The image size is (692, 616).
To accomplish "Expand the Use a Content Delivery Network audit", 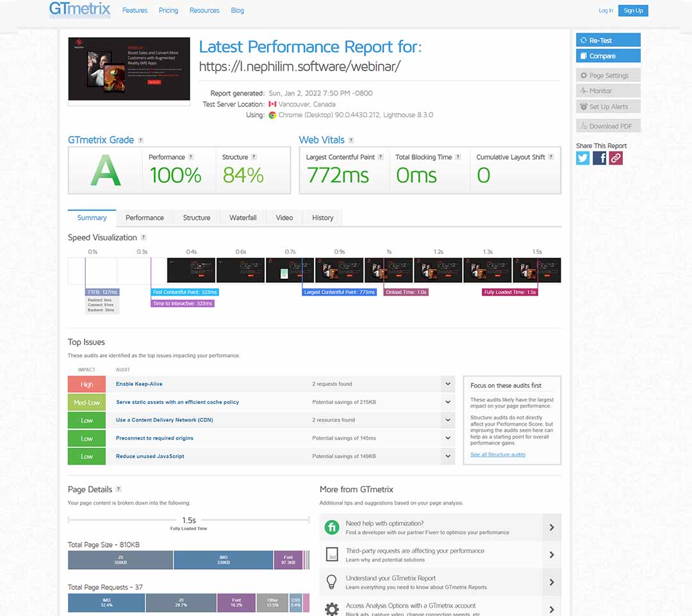I will 448,420.
